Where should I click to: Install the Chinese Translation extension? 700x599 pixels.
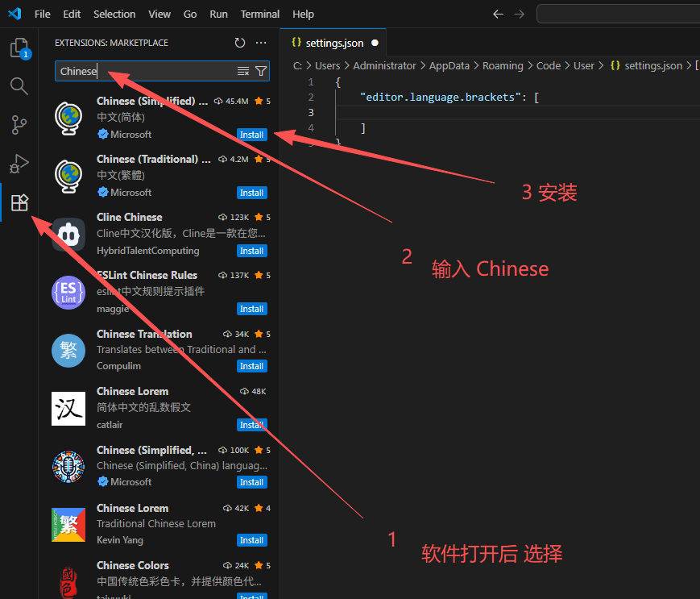(252, 366)
